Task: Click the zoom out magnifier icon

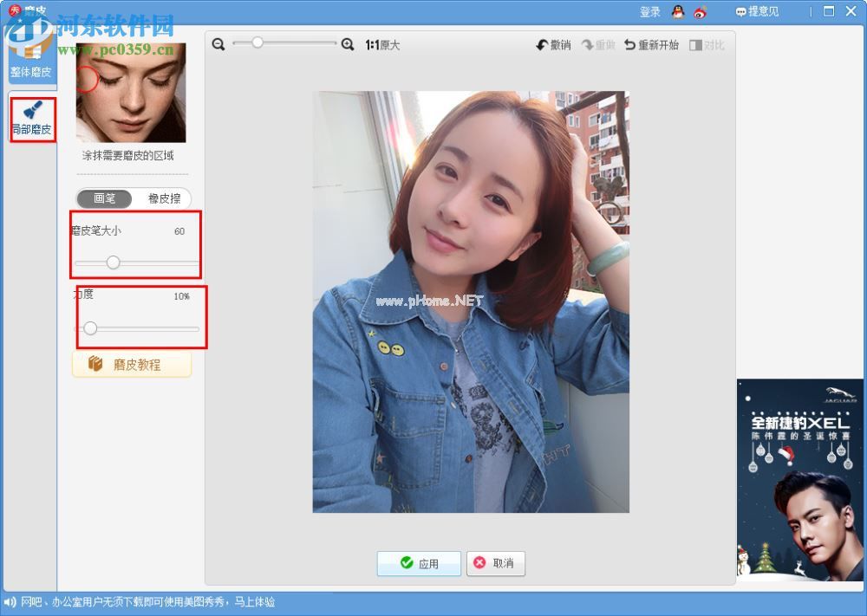Action: coord(218,44)
